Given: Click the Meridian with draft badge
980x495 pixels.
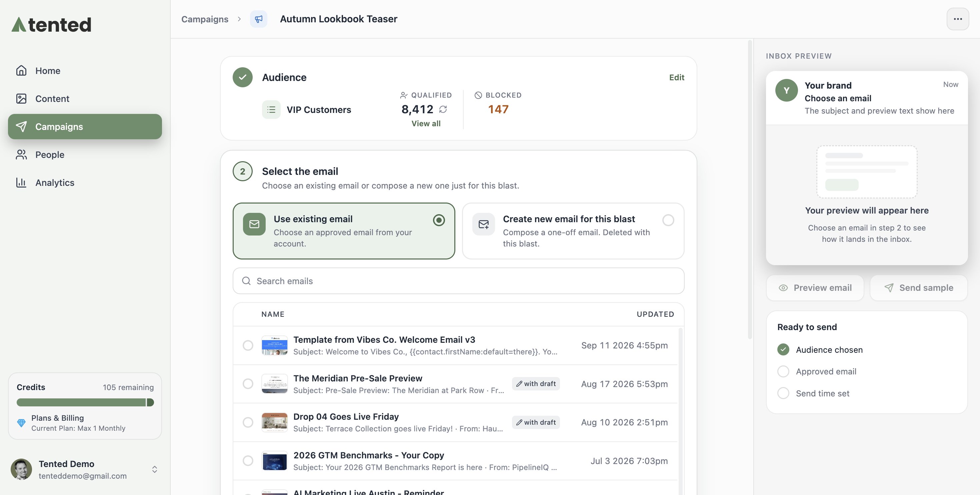Looking at the screenshot, I should (x=536, y=384).
